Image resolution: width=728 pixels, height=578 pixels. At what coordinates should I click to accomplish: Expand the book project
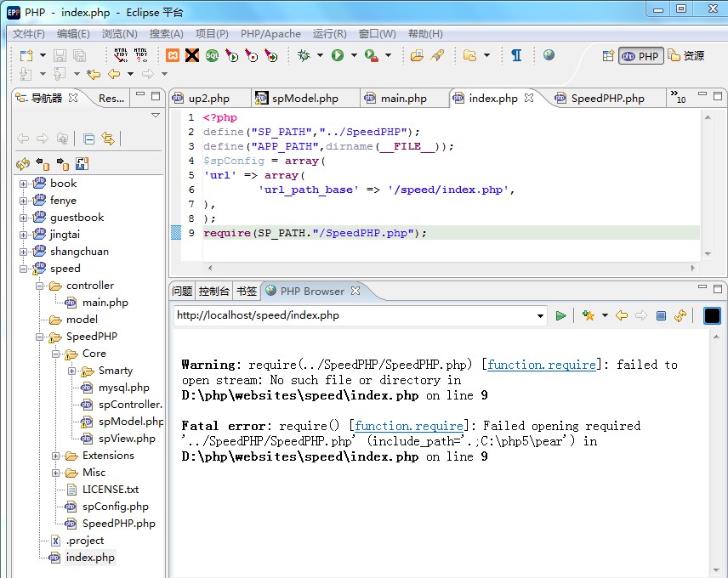point(23,184)
